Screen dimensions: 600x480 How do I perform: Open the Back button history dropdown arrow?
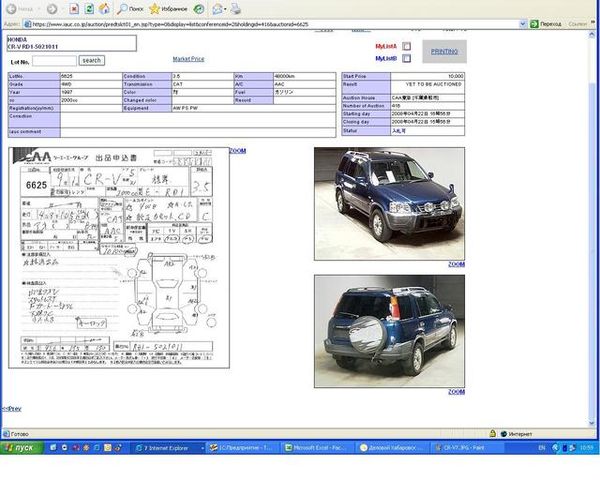tap(39, 9)
